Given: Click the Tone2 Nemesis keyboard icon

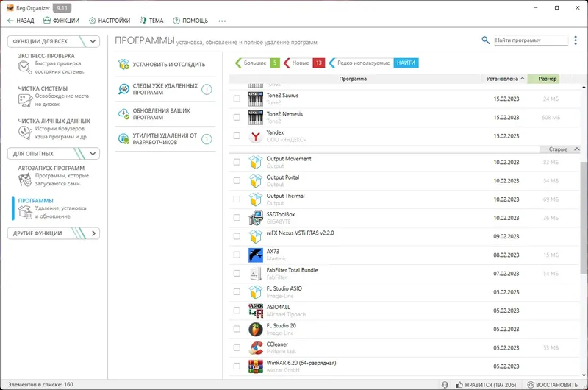Looking at the screenshot, I should (256, 118).
